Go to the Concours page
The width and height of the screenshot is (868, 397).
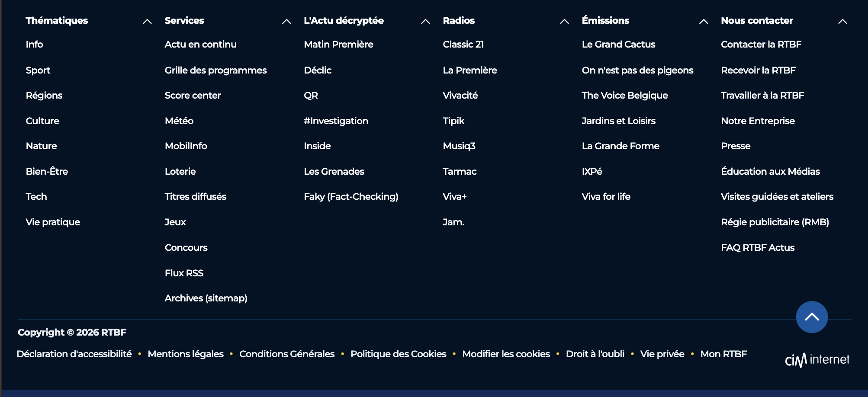(186, 247)
